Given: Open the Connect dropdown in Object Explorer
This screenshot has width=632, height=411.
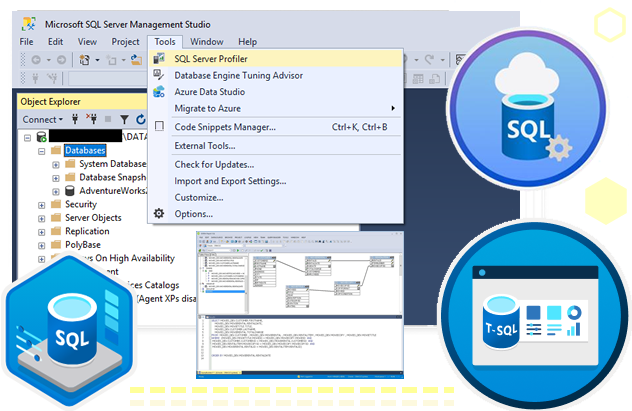Looking at the screenshot, I should pos(43,120).
